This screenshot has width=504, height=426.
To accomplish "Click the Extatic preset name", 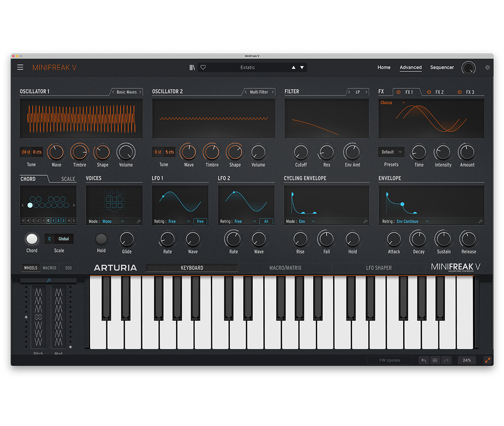I will pyautogui.click(x=247, y=67).
